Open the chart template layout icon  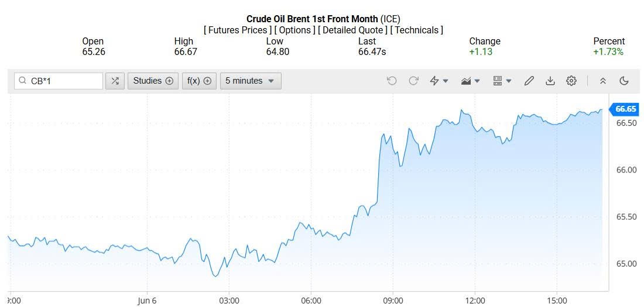[x=502, y=81]
